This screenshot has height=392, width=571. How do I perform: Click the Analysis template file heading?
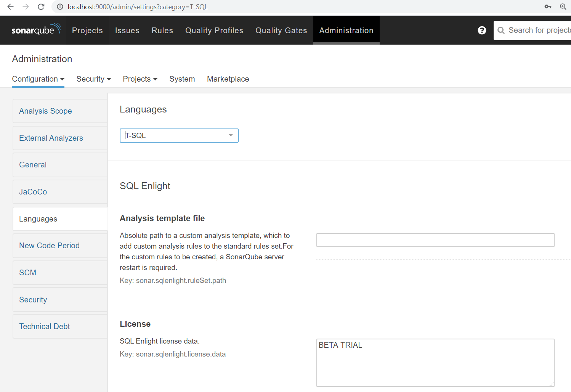pyautogui.click(x=162, y=218)
